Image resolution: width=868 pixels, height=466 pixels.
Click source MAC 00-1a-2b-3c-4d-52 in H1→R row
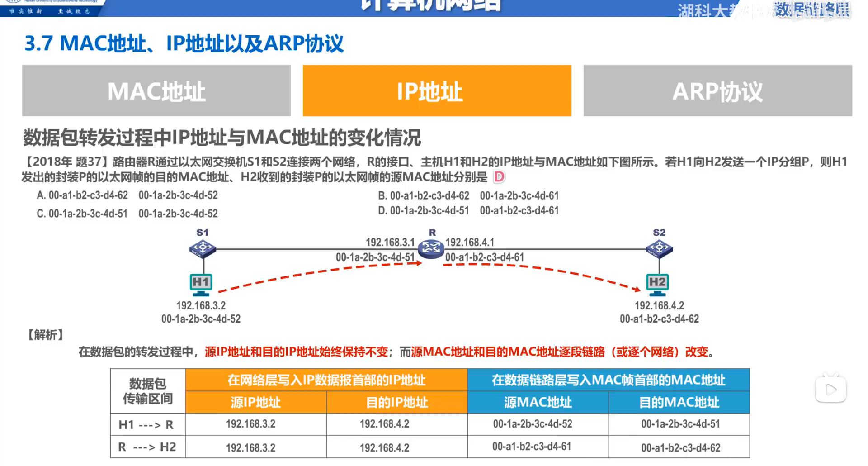tap(533, 424)
